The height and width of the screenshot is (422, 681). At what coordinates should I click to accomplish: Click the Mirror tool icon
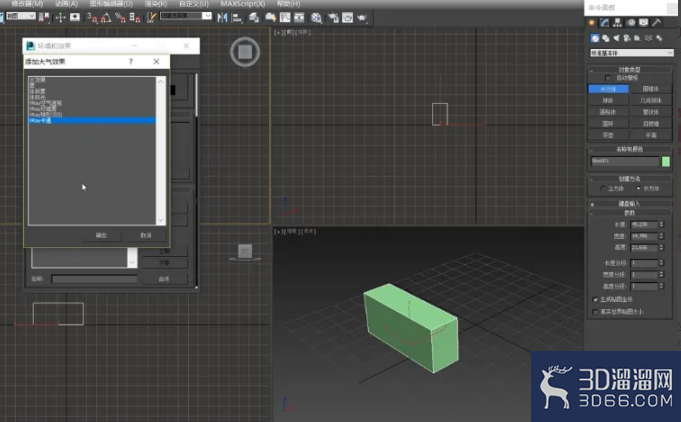click(222, 17)
